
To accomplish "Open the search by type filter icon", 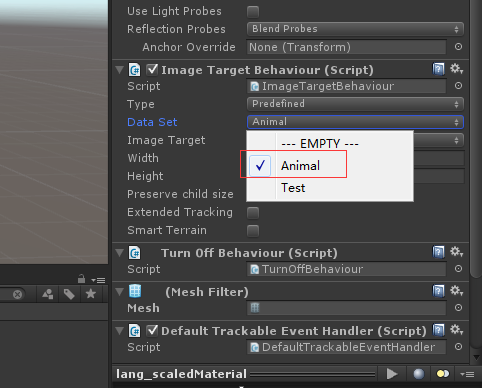I will coord(48,294).
